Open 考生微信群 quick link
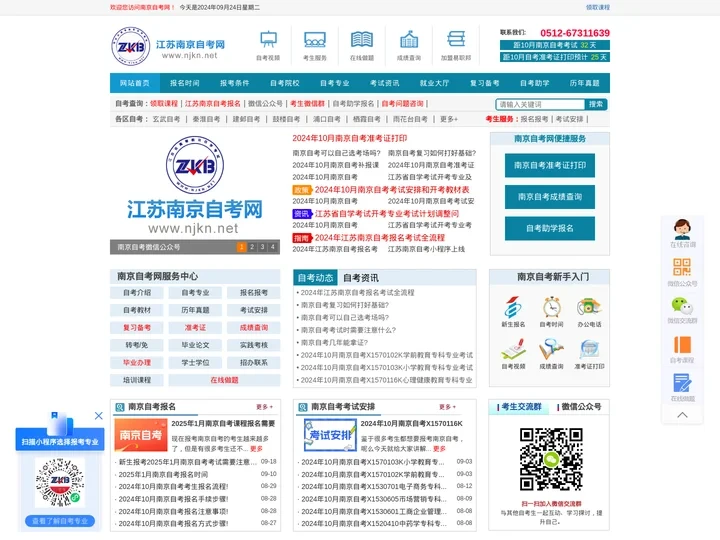 click(308, 104)
